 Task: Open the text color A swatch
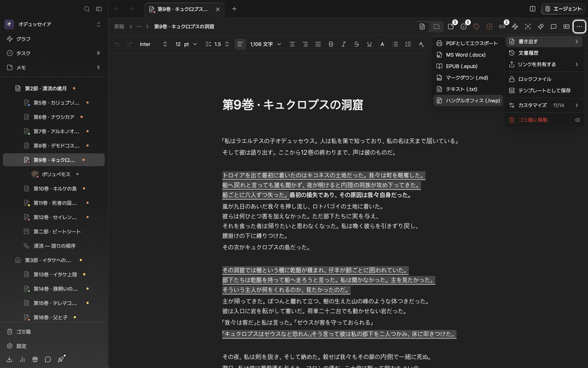382,44
